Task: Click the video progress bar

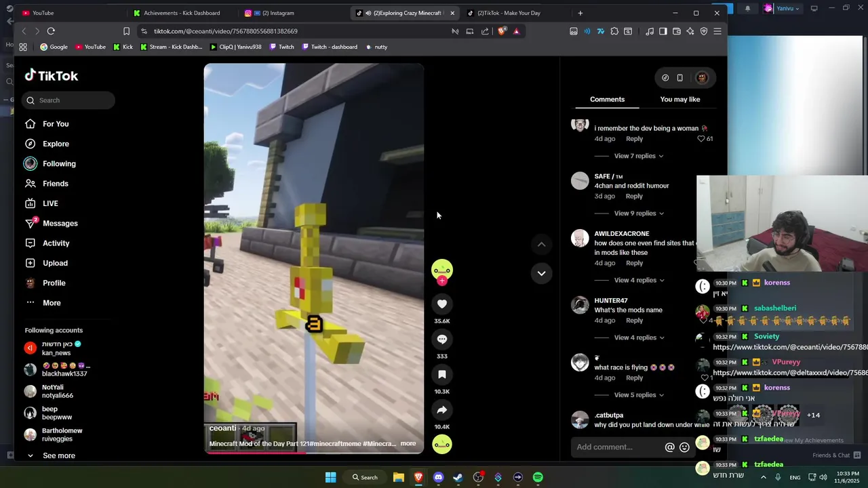Action: 313,451
